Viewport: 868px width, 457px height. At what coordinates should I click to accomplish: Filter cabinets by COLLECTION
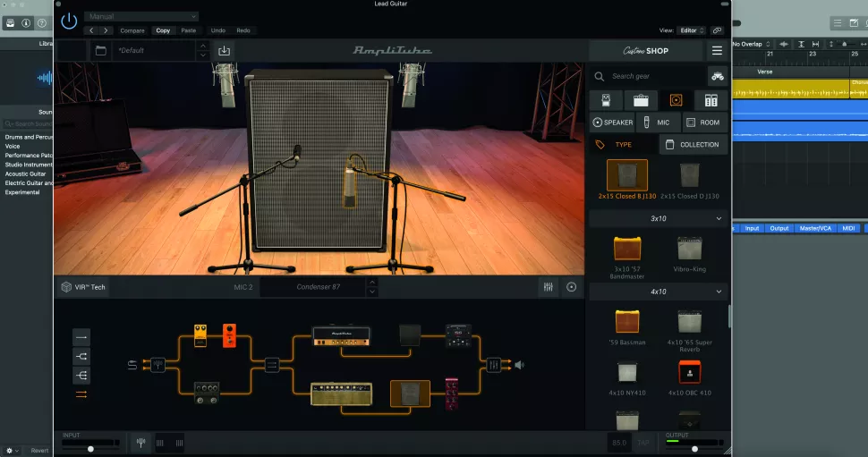tap(693, 144)
